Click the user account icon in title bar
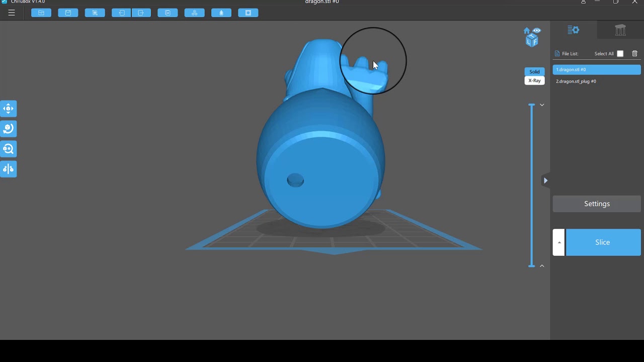 coord(583,2)
